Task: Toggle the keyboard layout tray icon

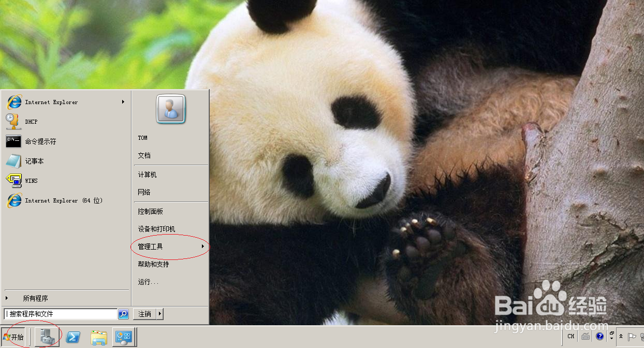Action: coord(586,336)
